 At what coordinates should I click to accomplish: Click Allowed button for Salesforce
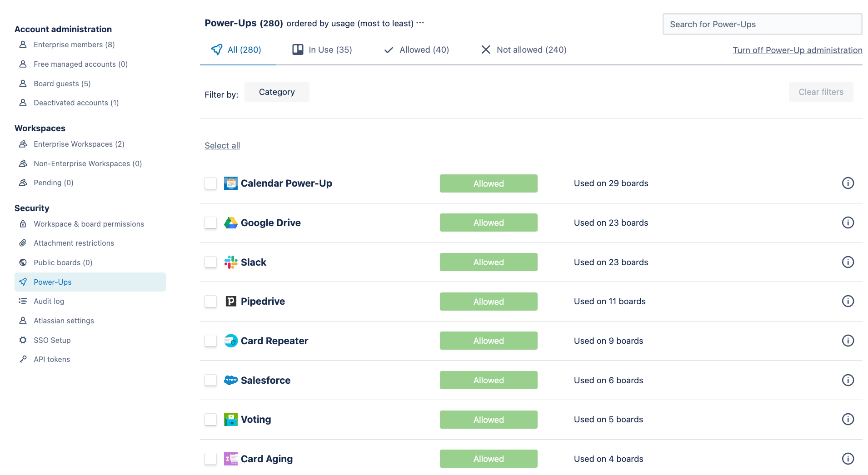point(489,380)
